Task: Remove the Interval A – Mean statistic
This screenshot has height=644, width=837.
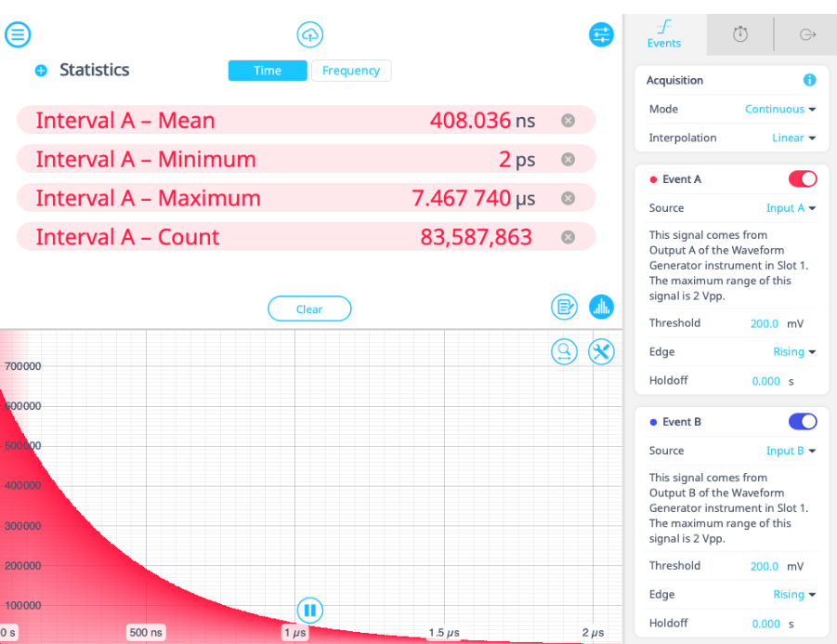Action: (568, 120)
